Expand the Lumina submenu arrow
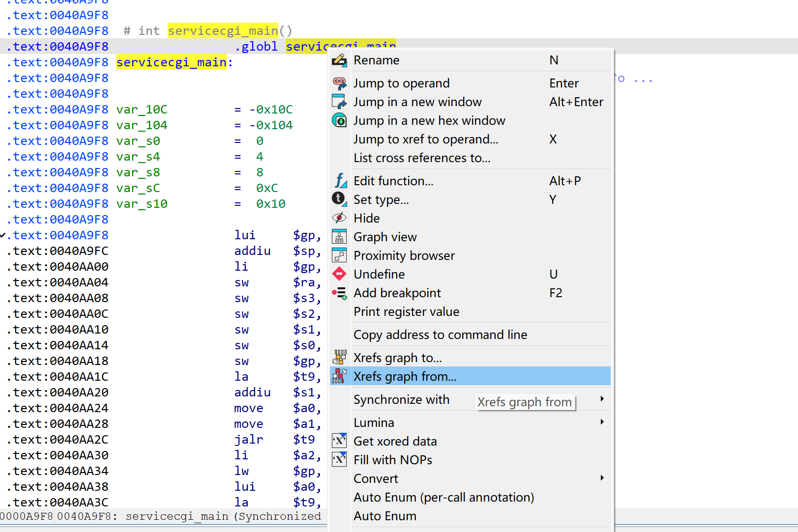Image resolution: width=798 pixels, height=532 pixels. [x=602, y=422]
